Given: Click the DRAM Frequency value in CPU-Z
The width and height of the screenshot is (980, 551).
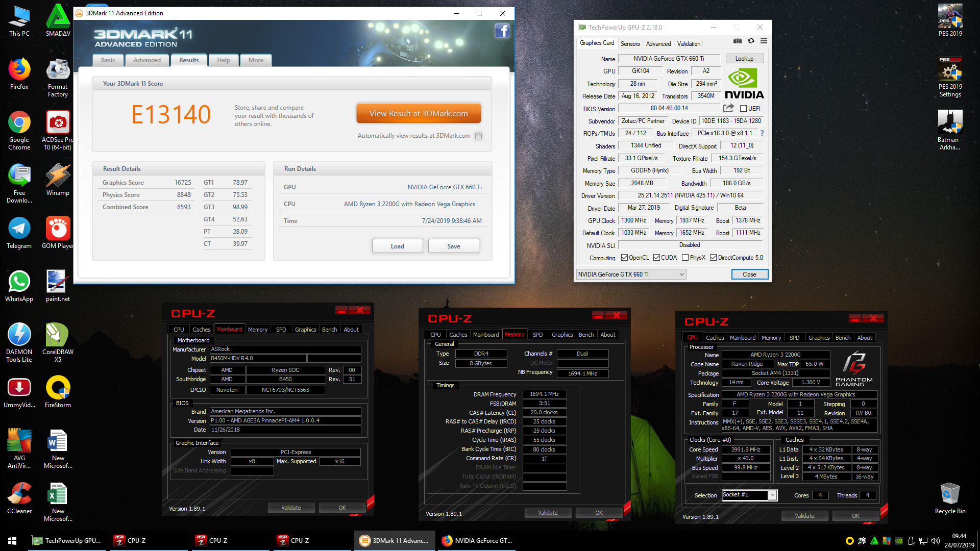Looking at the screenshot, I should pos(544,394).
